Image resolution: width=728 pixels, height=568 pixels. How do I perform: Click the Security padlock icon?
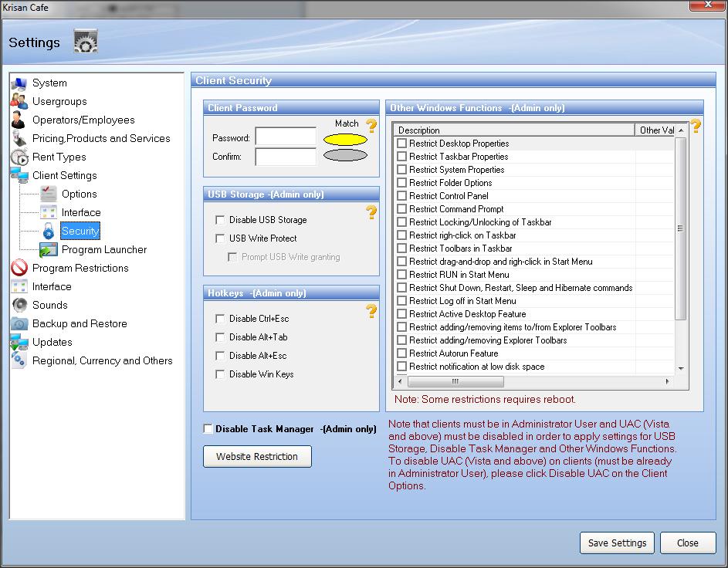click(49, 231)
